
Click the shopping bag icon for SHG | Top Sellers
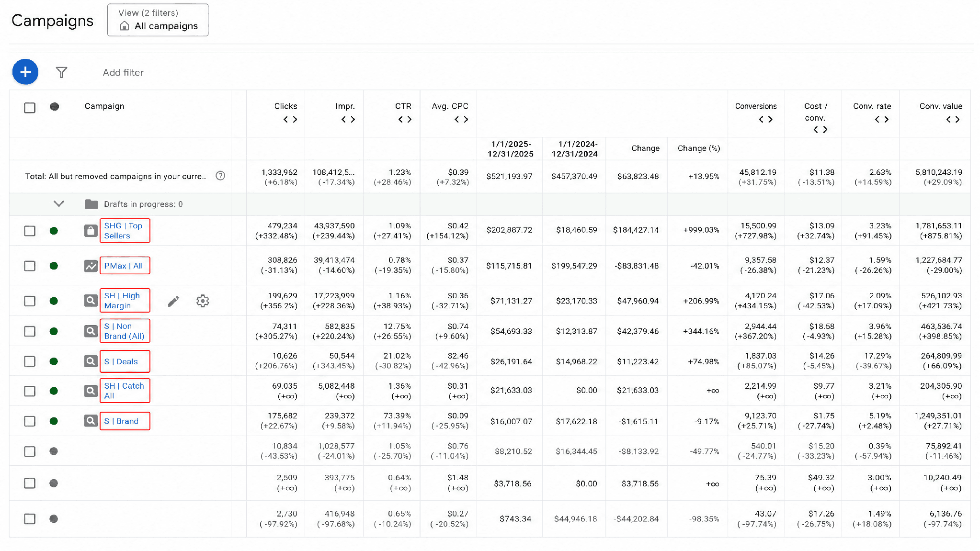[x=91, y=231]
